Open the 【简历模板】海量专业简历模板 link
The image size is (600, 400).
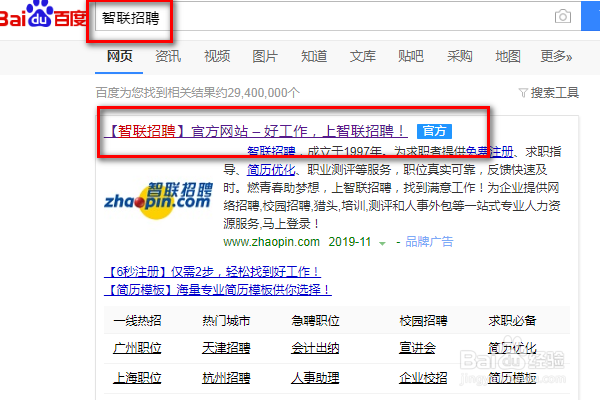pyautogui.click(x=218, y=289)
